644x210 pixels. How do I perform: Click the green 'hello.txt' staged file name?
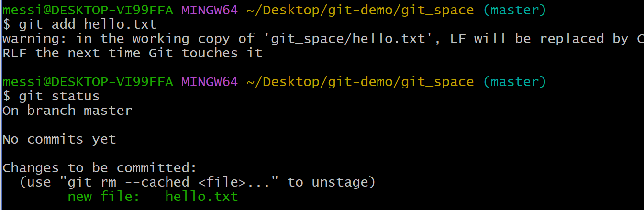(x=201, y=197)
